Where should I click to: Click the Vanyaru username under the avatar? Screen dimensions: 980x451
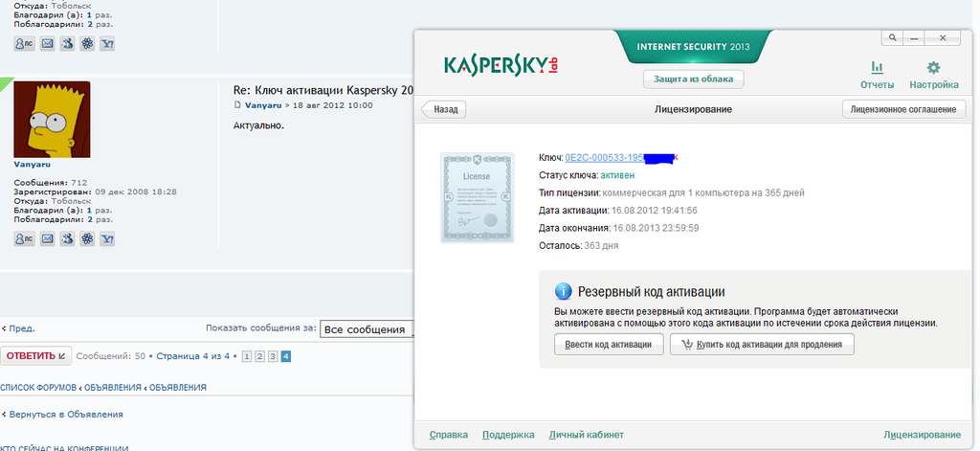pos(32,165)
